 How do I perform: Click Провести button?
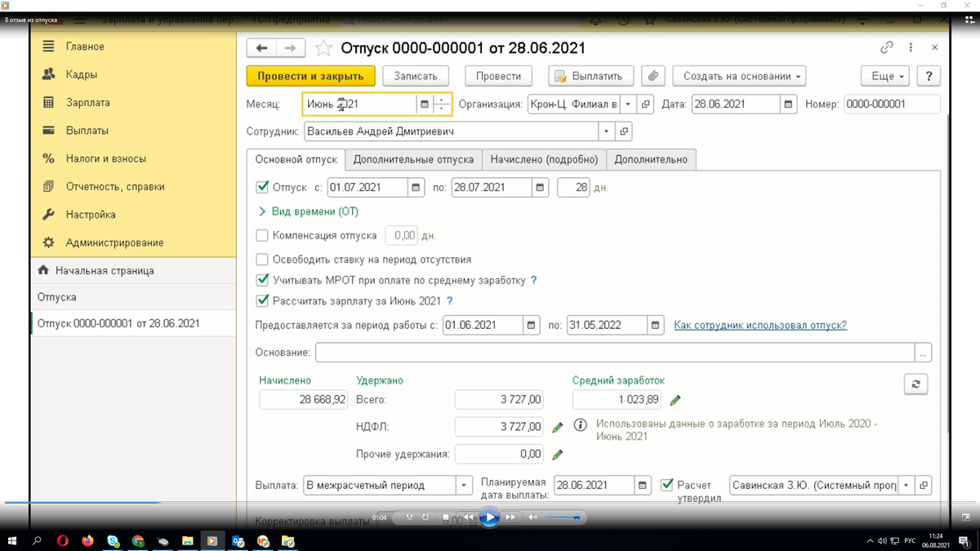pyautogui.click(x=498, y=76)
